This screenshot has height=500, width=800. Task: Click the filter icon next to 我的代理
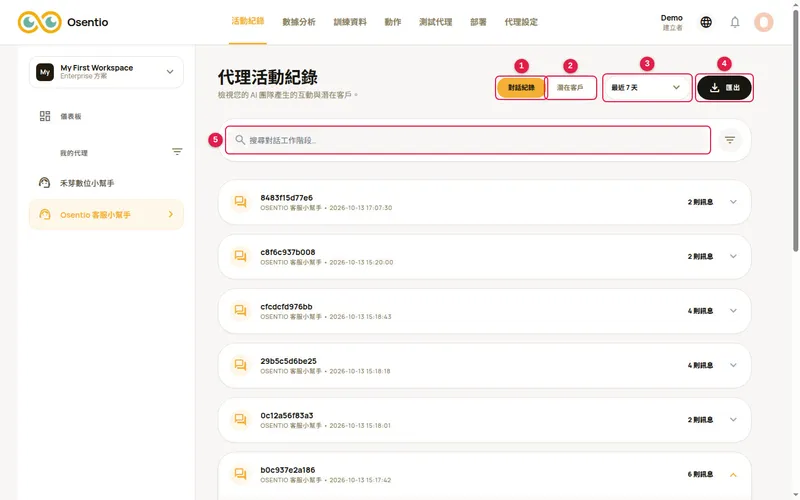[x=177, y=152]
